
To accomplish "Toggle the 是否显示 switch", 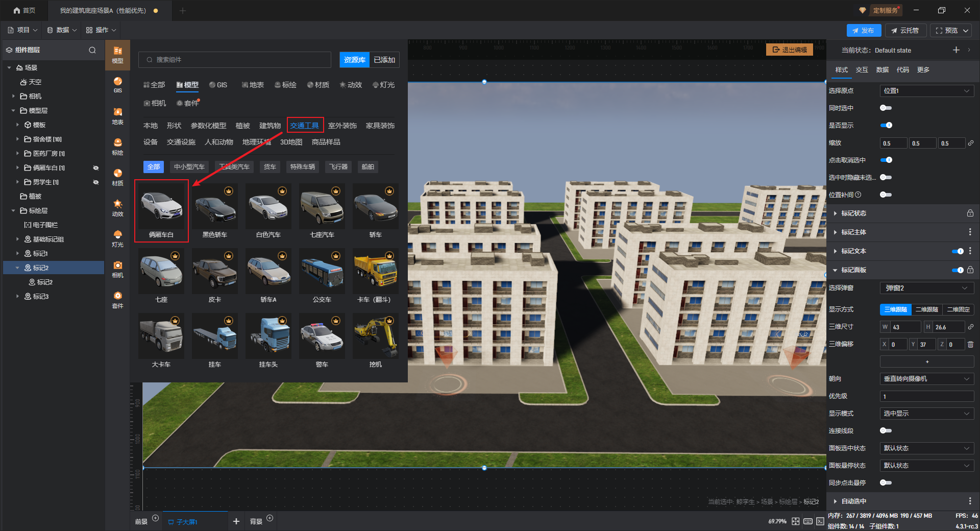I will [886, 126].
